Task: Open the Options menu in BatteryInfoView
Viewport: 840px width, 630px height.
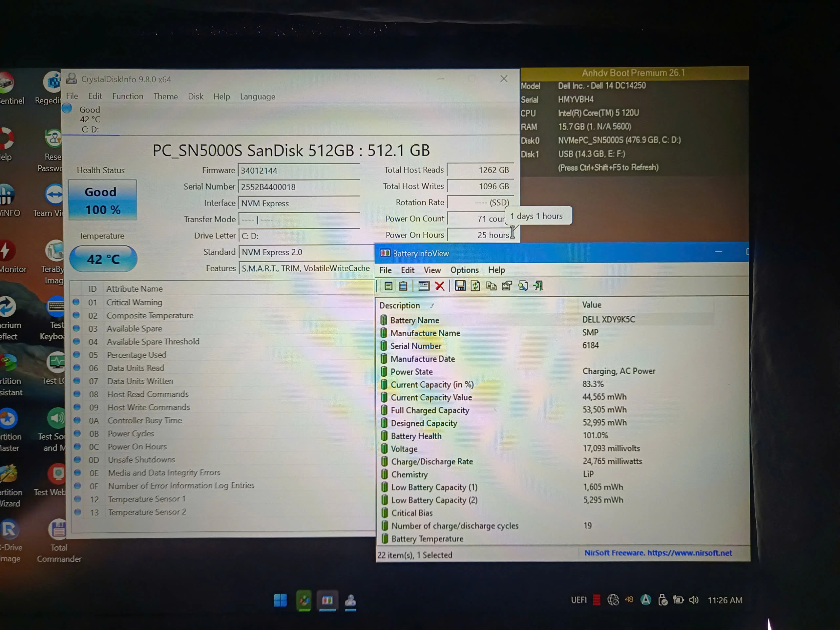Action: 464,270
